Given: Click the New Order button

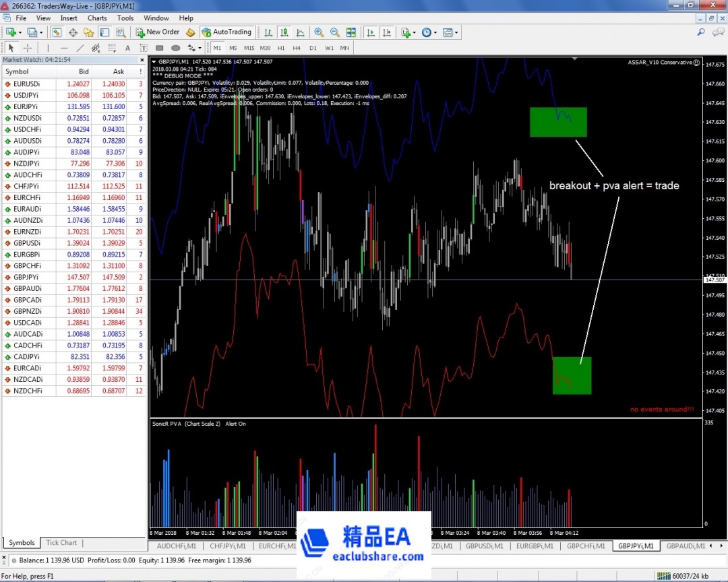Looking at the screenshot, I should 158,32.
